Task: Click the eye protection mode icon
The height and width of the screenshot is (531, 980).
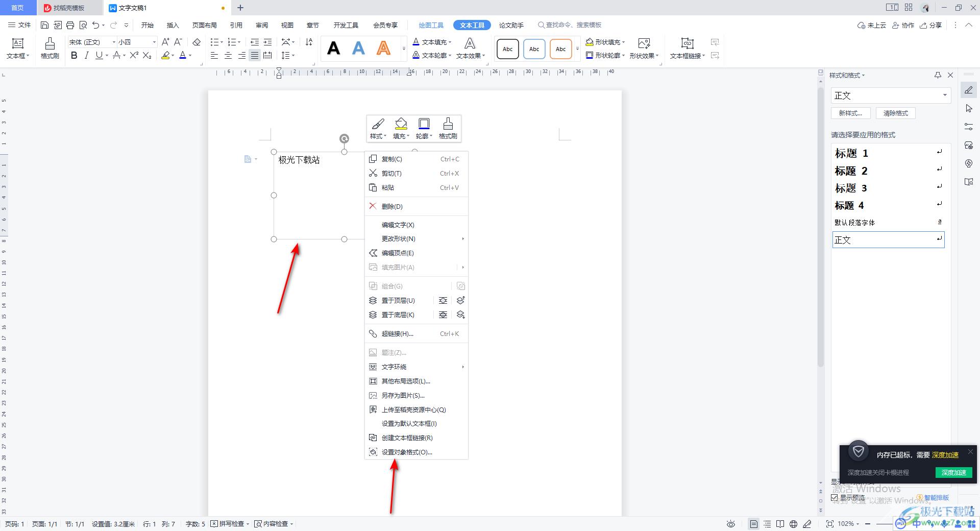Action: 731,524
